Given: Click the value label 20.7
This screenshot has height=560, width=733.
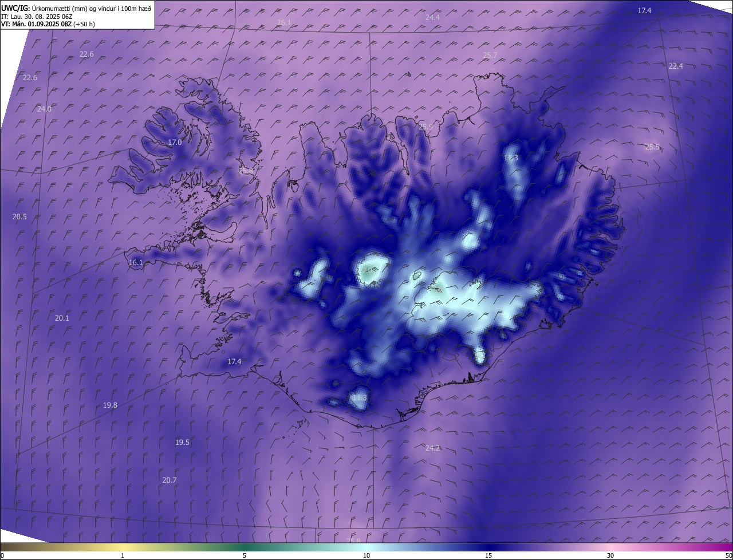Looking at the screenshot, I should (170, 480).
